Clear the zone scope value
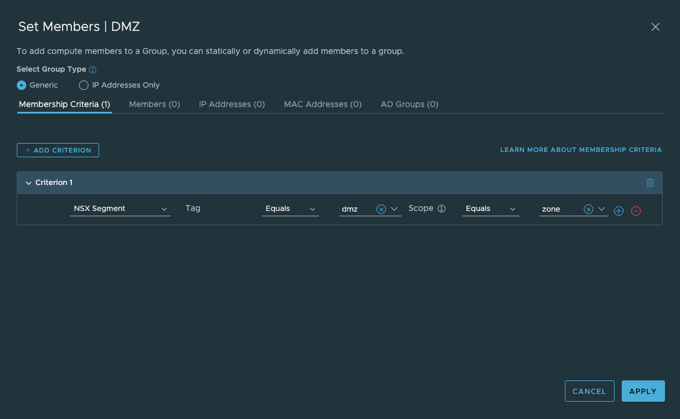The image size is (680, 419). point(588,209)
